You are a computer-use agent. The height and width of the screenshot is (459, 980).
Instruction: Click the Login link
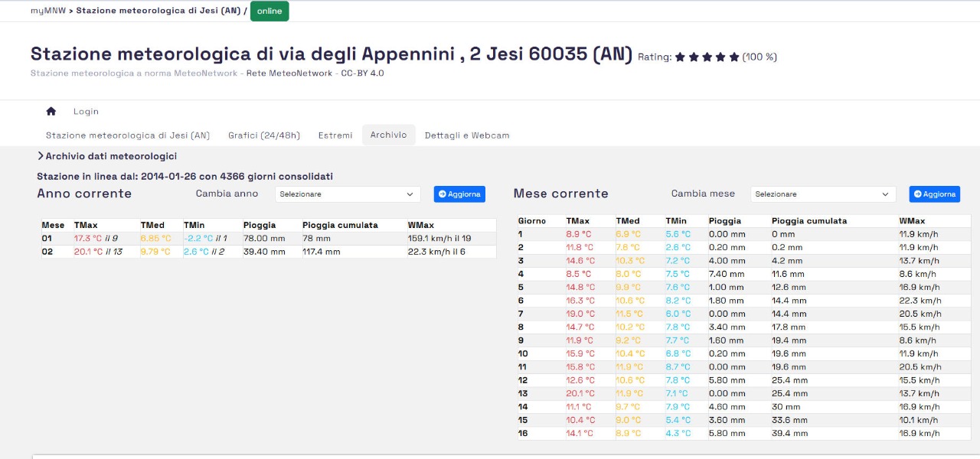[86, 112]
